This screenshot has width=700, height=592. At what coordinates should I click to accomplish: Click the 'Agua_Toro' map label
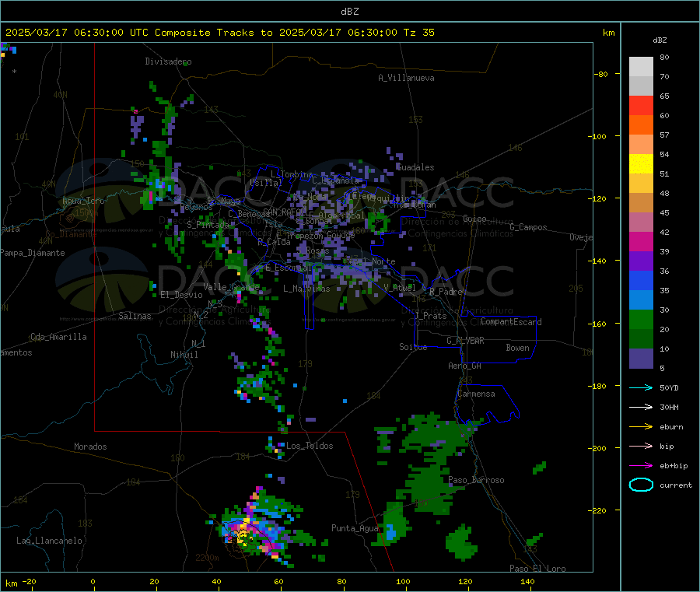pos(83,201)
